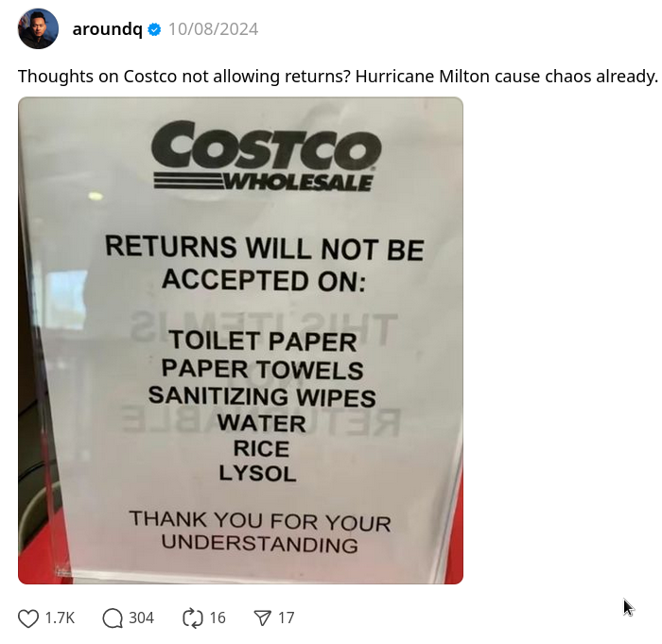This screenshot has width=662, height=644.
Task: Click 'THANK YOU FOR YOUR UNDERSTANDING' text
Action: click(x=260, y=531)
